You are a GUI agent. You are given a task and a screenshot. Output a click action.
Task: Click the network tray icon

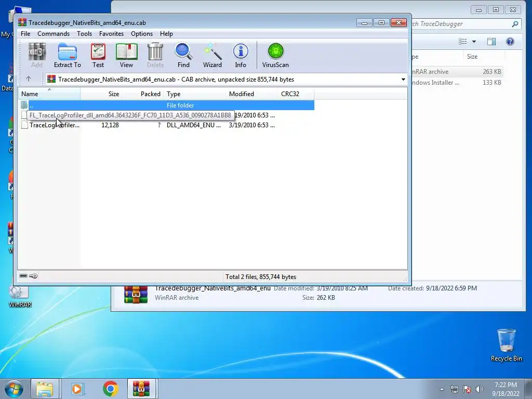[x=454, y=389]
